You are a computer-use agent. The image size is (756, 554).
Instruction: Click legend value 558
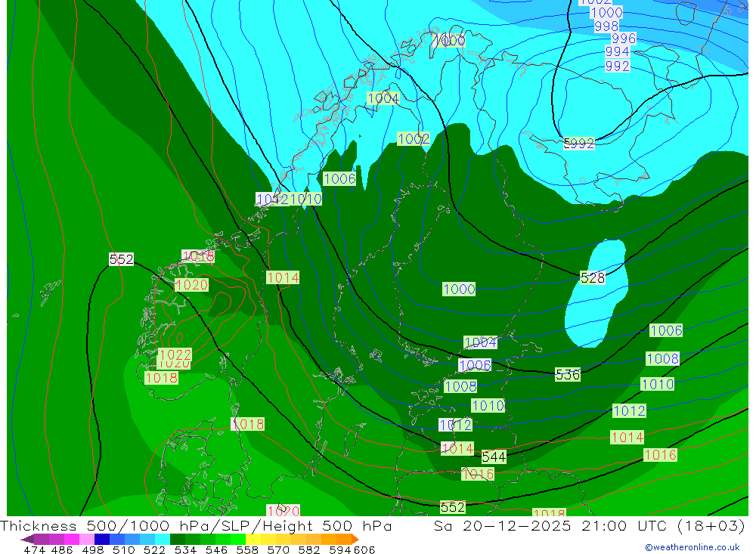[x=247, y=549]
